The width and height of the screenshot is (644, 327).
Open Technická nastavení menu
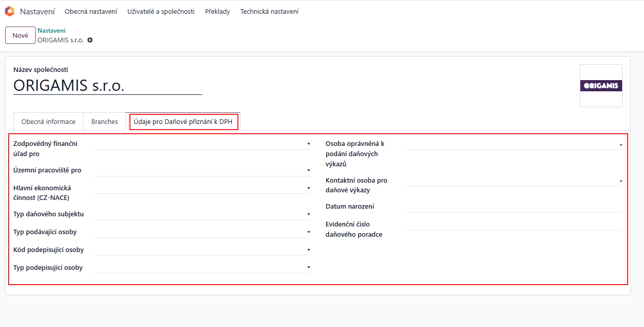(x=269, y=11)
